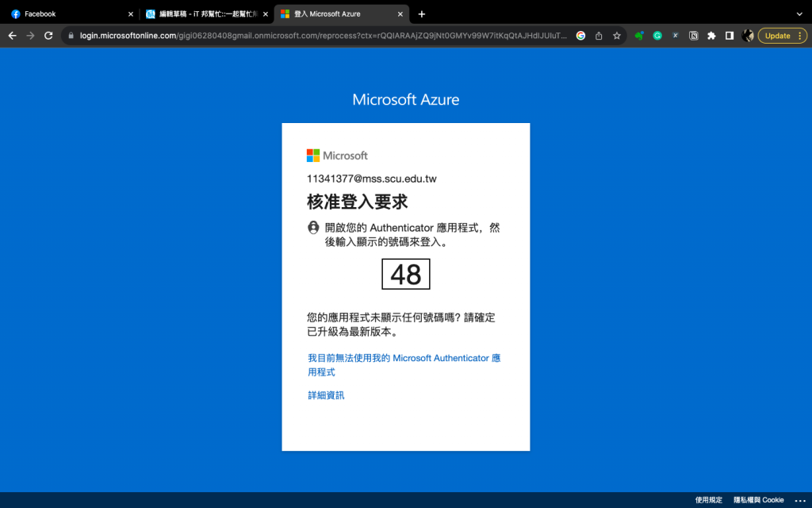Image resolution: width=812 pixels, height=508 pixels.
Task: Click the footer ellipsis more options
Action: click(x=800, y=500)
